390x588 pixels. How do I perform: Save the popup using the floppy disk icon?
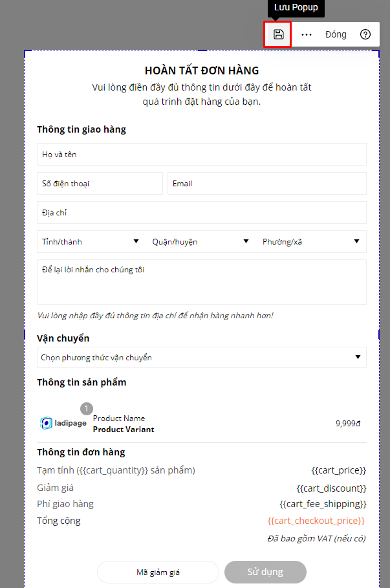pyautogui.click(x=277, y=34)
